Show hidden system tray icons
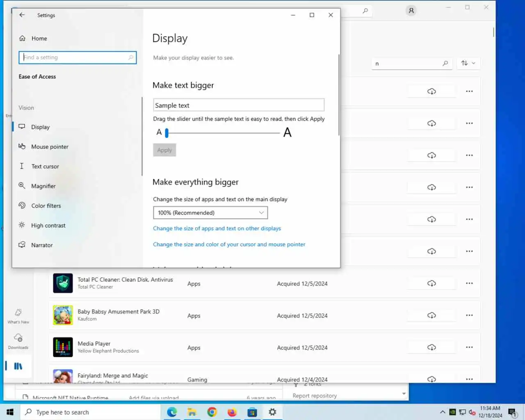Viewport: 525px width, 420px height. coord(443,412)
